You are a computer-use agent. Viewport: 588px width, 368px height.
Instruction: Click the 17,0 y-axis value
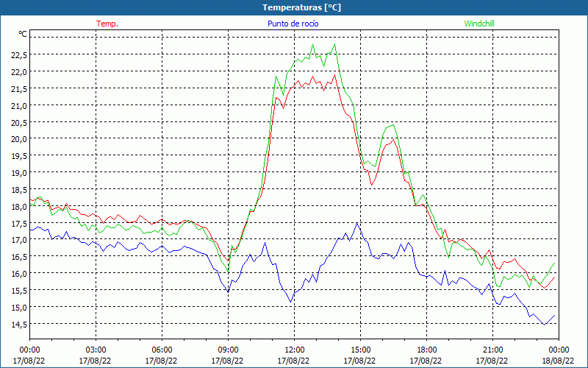pyautogui.click(x=19, y=240)
